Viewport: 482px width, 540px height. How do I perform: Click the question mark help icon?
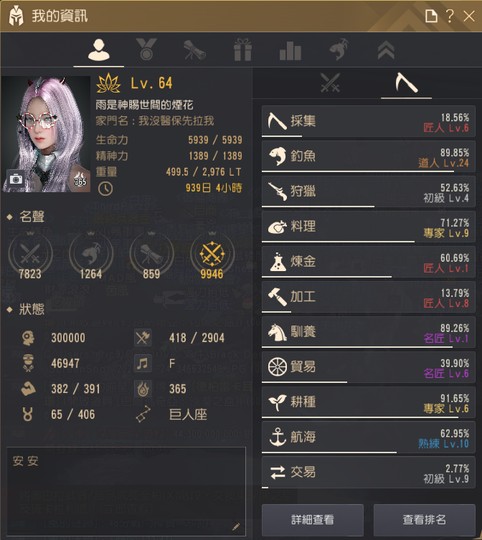[x=450, y=16]
